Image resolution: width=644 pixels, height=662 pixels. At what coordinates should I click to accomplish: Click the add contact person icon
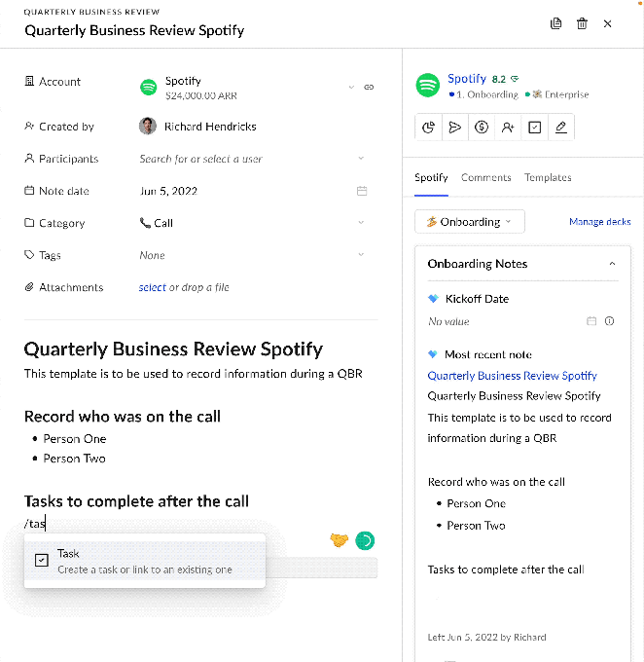508,127
